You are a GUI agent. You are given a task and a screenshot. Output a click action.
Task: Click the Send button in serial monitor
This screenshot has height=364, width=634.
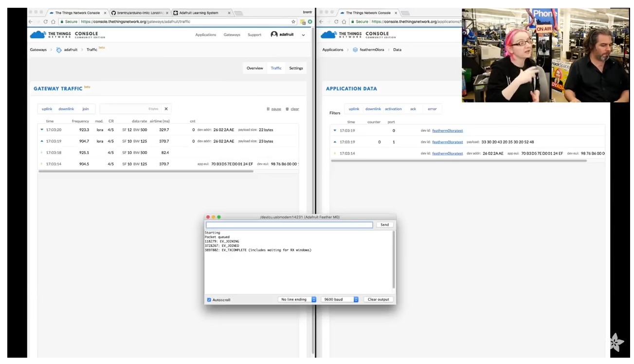tap(384, 225)
